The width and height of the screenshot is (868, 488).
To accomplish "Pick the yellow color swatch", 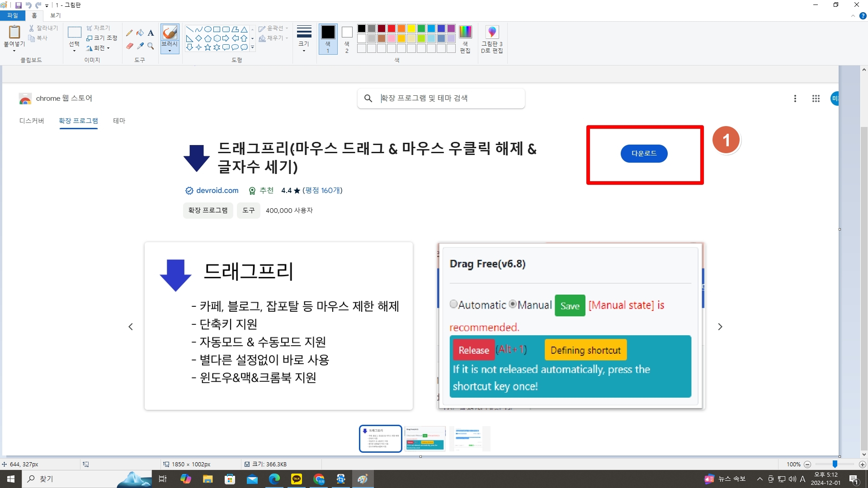I will coord(411,28).
